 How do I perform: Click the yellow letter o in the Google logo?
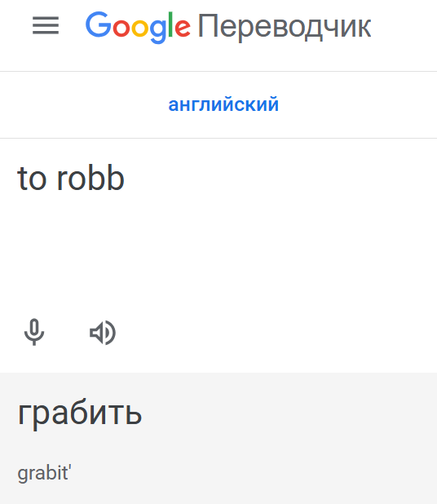pyautogui.click(x=139, y=28)
